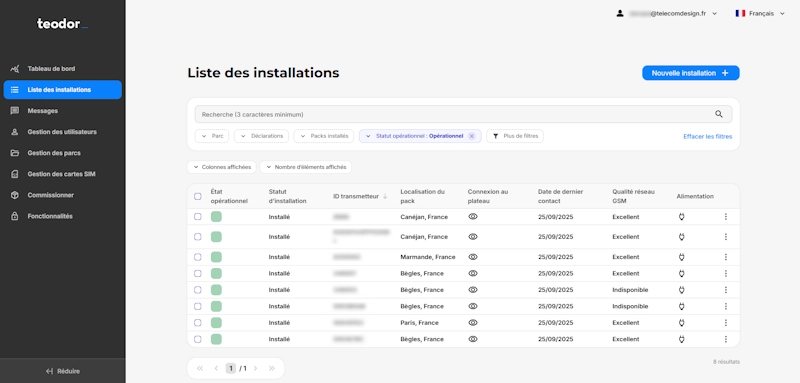Open the Messages sidebar icon

pos(15,111)
